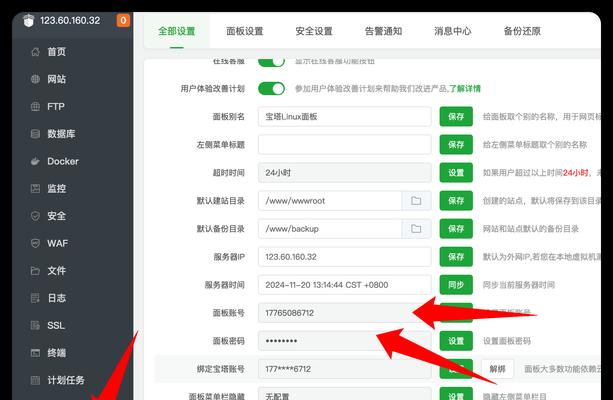The height and width of the screenshot is (400, 613).
Task: Click the monitor icon beside 监控
Action: 35,188
